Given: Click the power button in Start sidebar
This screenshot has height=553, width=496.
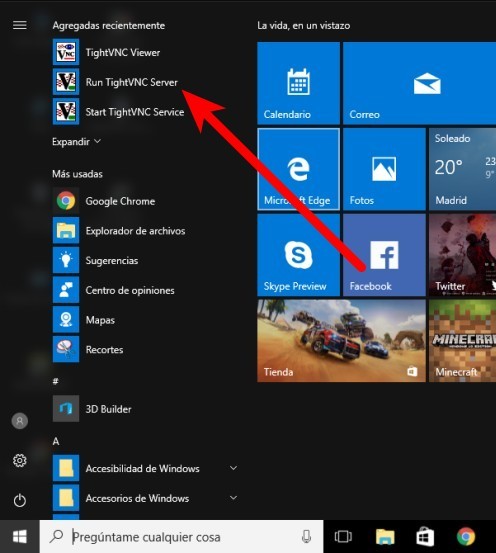Looking at the screenshot, I should click(20, 500).
